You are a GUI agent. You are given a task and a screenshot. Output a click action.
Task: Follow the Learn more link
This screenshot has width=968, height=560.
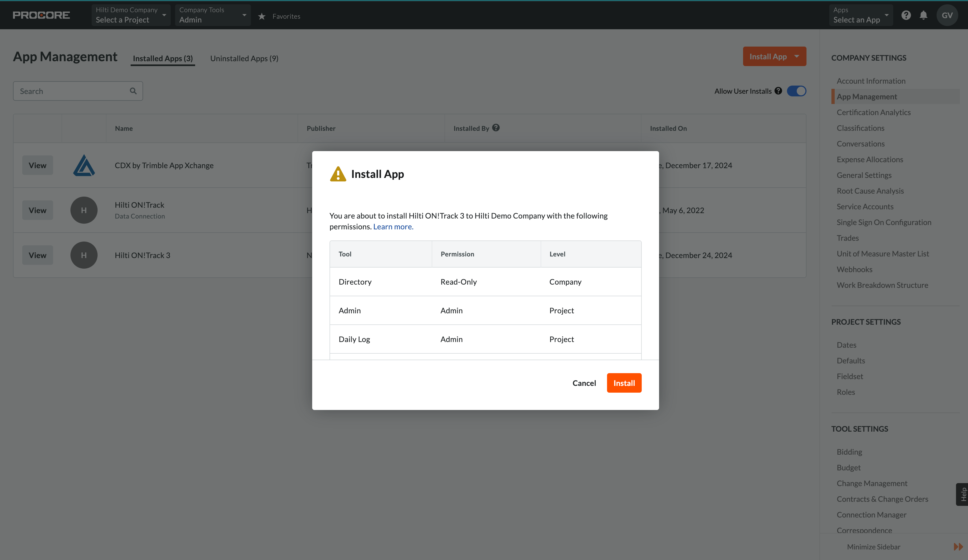(x=393, y=226)
